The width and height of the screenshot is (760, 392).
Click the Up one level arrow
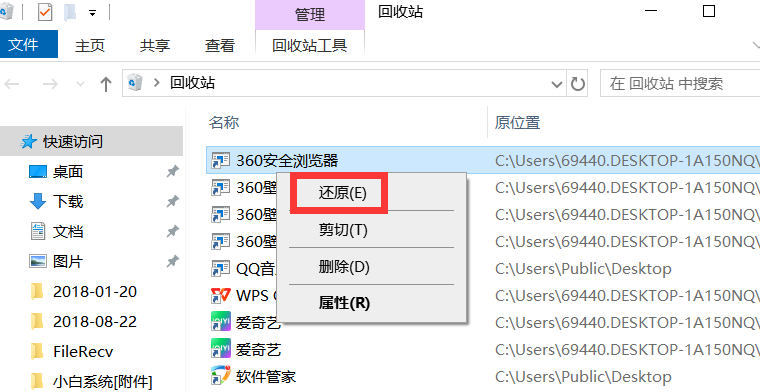105,84
